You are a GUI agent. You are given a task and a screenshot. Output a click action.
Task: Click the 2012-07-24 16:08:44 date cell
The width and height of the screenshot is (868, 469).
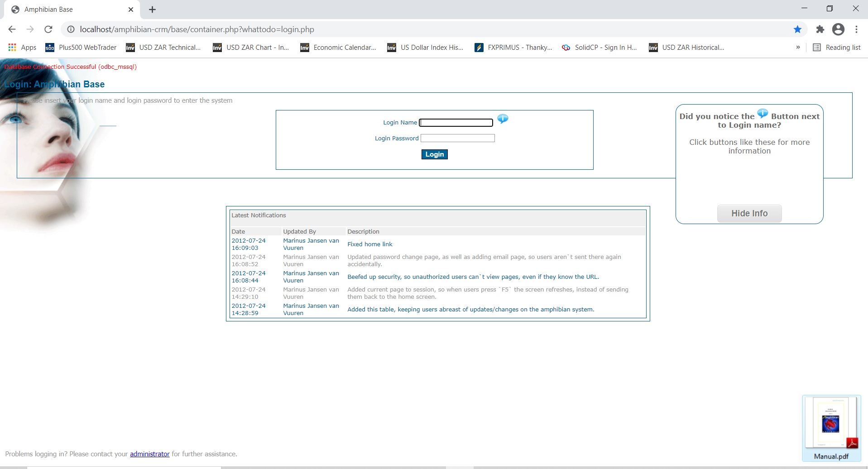[x=249, y=277]
